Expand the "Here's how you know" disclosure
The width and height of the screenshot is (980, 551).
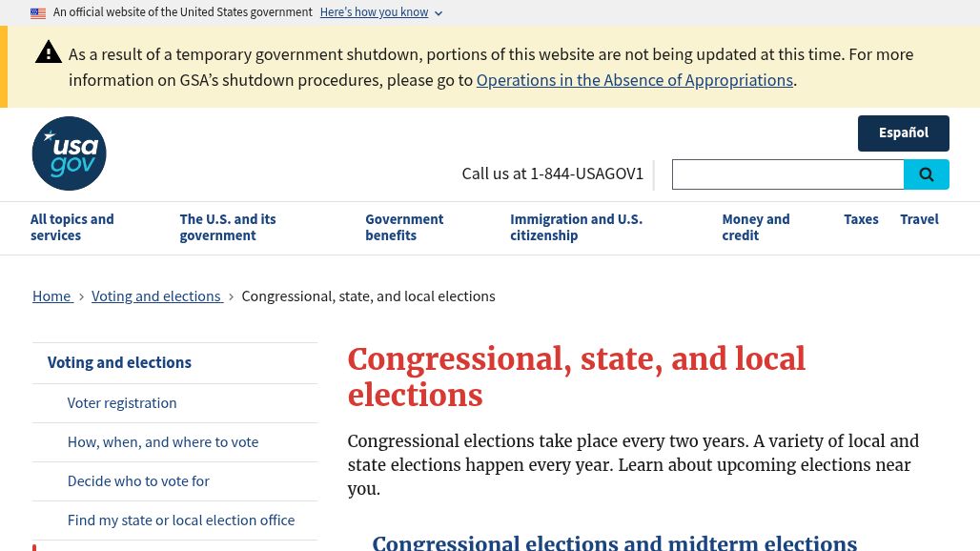point(374,12)
